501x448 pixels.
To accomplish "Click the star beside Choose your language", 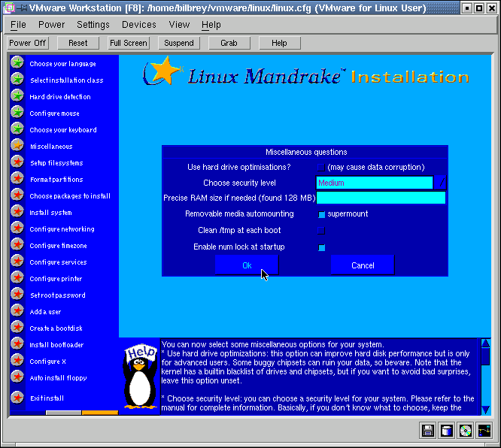I will (17, 63).
